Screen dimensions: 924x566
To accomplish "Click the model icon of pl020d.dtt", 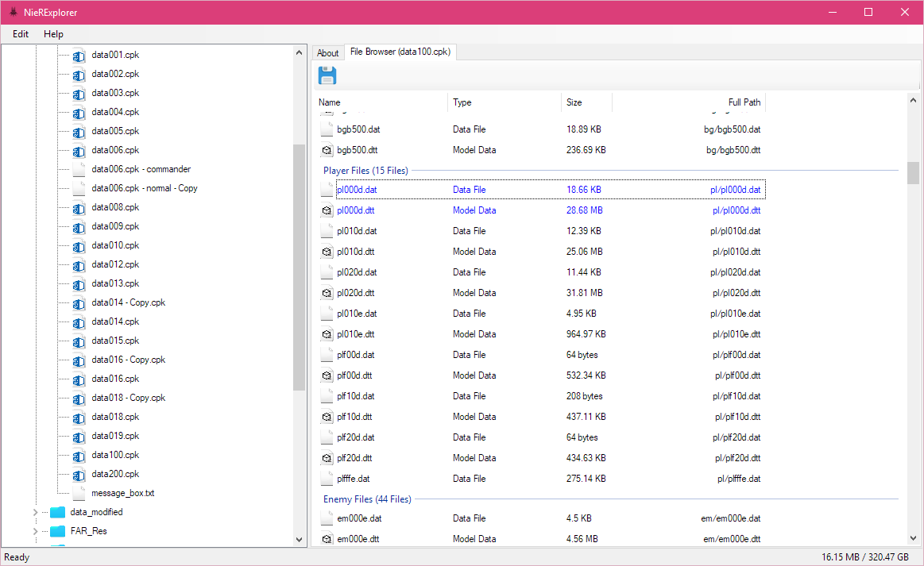I will pyautogui.click(x=327, y=293).
